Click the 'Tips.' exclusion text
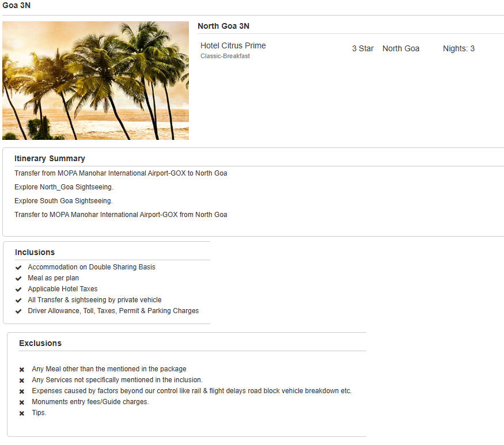This screenshot has width=504, height=445. (39, 413)
